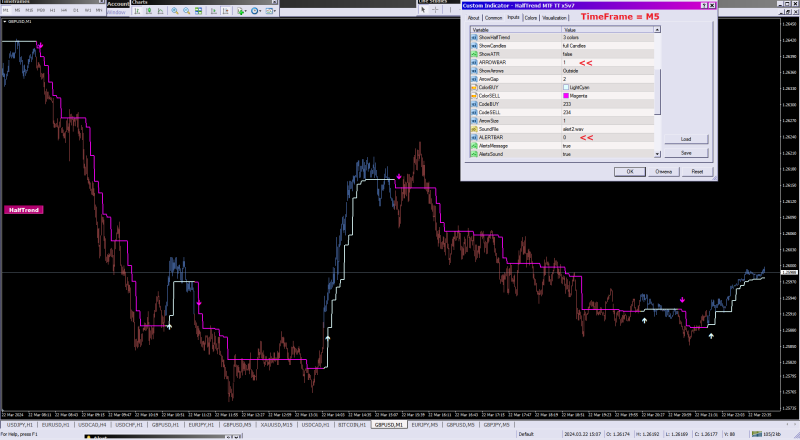The image size is (800, 440).
Task: Select the W1 timeframe button
Action: click(88, 10)
